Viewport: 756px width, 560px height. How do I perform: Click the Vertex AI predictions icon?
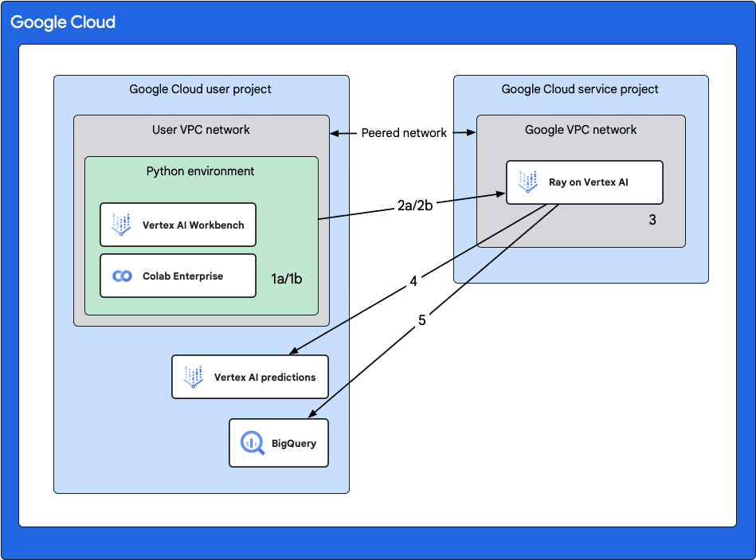pyautogui.click(x=193, y=377)
